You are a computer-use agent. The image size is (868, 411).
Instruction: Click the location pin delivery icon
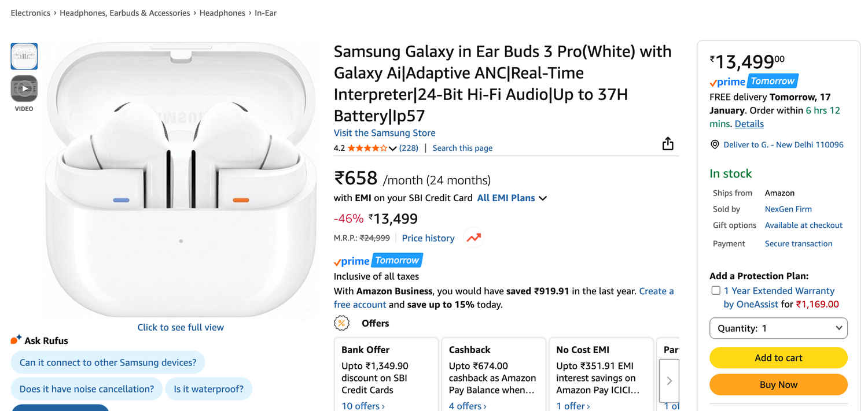(x=715, y=145)
